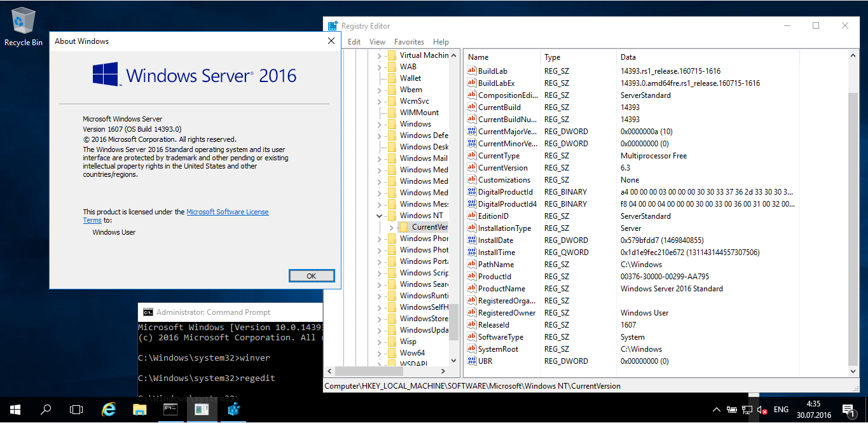The height and width of the screenshot is (423, 868).
Task: Expand the Wbem registry key
Action: 380,90
